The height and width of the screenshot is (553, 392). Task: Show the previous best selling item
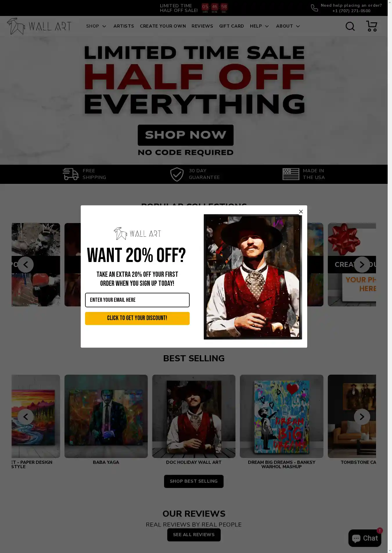tap(26, 417)
